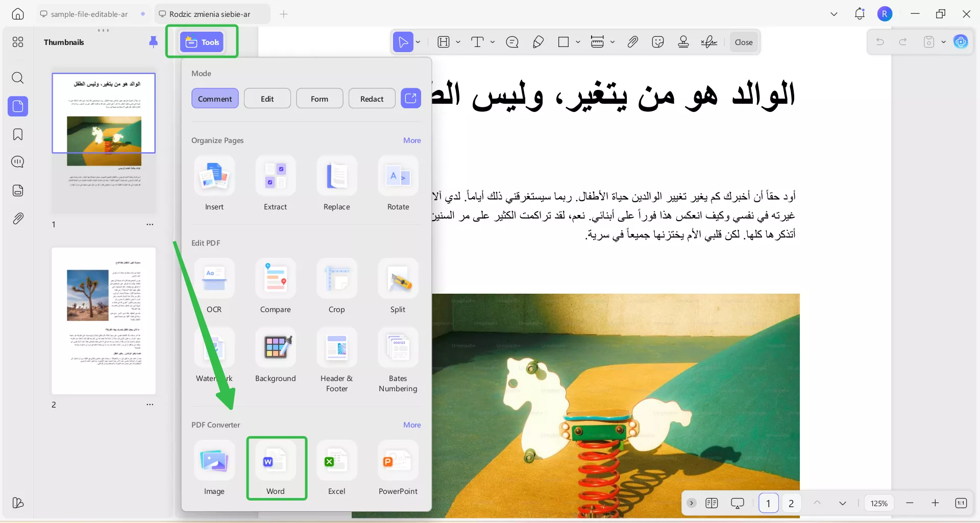Open the signature tool

tap(709, 42)
